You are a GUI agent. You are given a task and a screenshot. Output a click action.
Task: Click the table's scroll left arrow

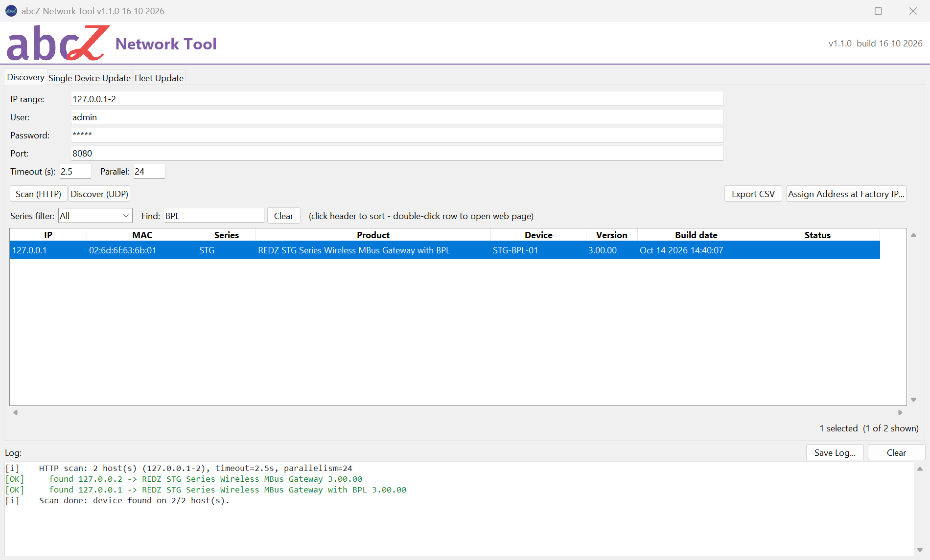coord(16,412)
